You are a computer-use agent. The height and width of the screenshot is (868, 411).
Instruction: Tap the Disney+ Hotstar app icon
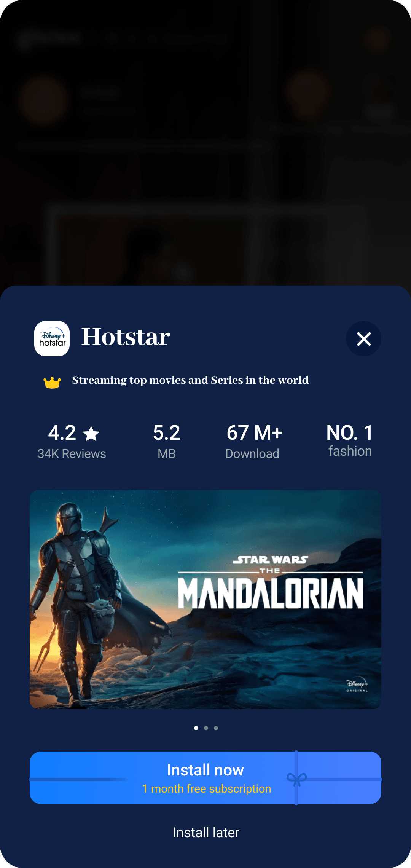52,338
